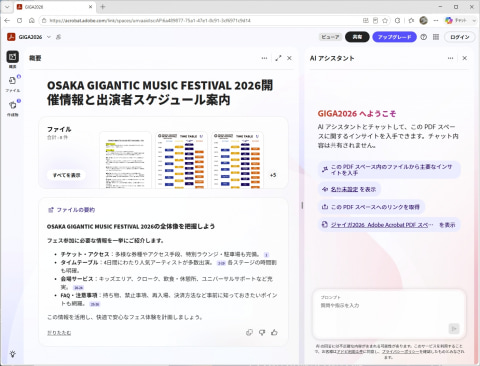Open the overview panel more options menu
Screen dimensions: 480x366
click(x=264, y=58)
